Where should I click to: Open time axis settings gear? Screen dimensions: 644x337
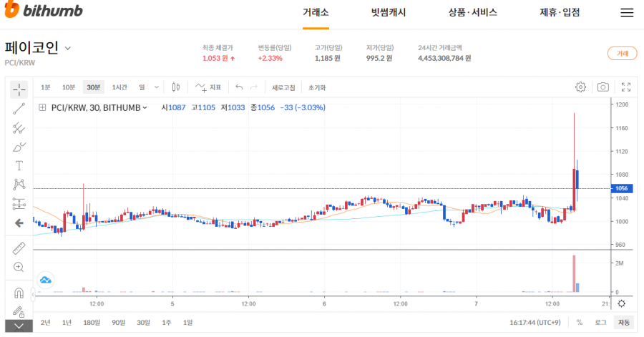[621, 304]
